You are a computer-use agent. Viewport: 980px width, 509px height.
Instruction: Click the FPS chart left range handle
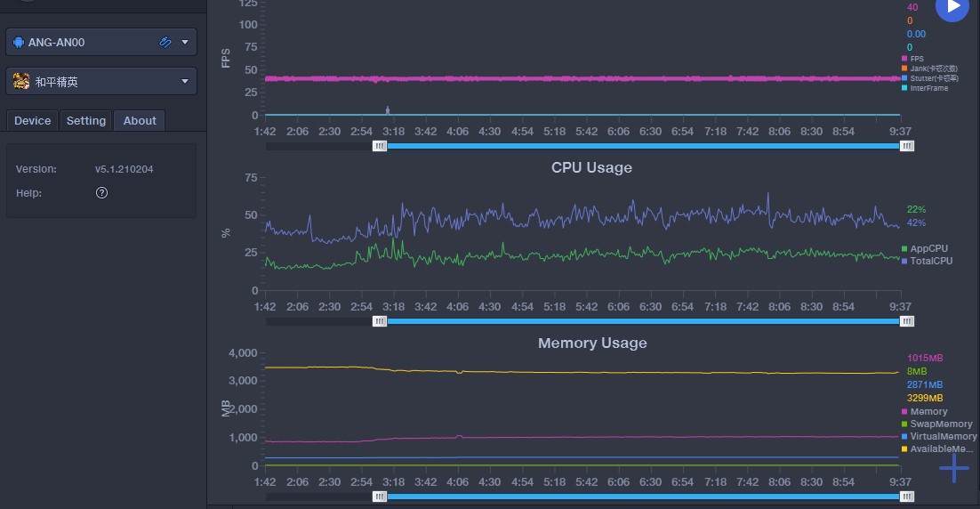click(x=380, y=146)
